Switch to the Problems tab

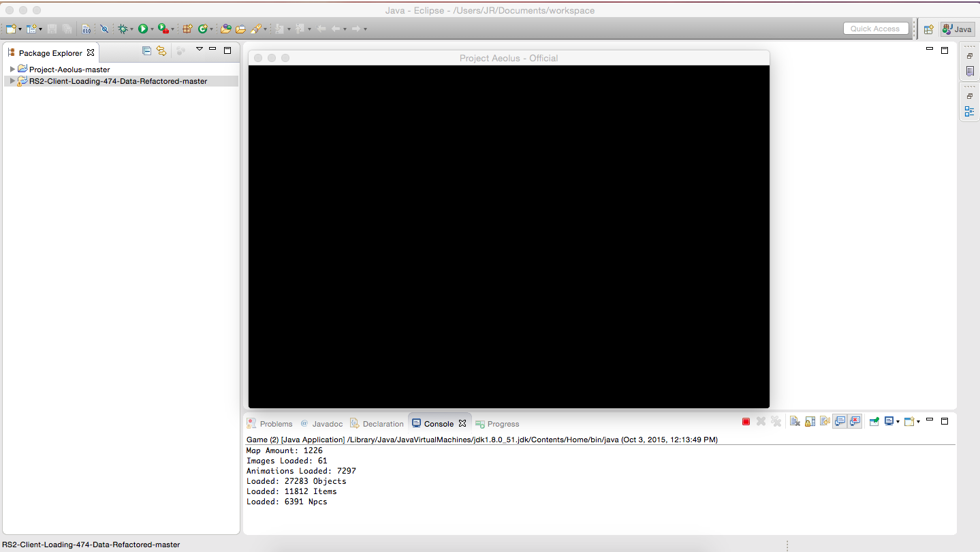(270, 423)
